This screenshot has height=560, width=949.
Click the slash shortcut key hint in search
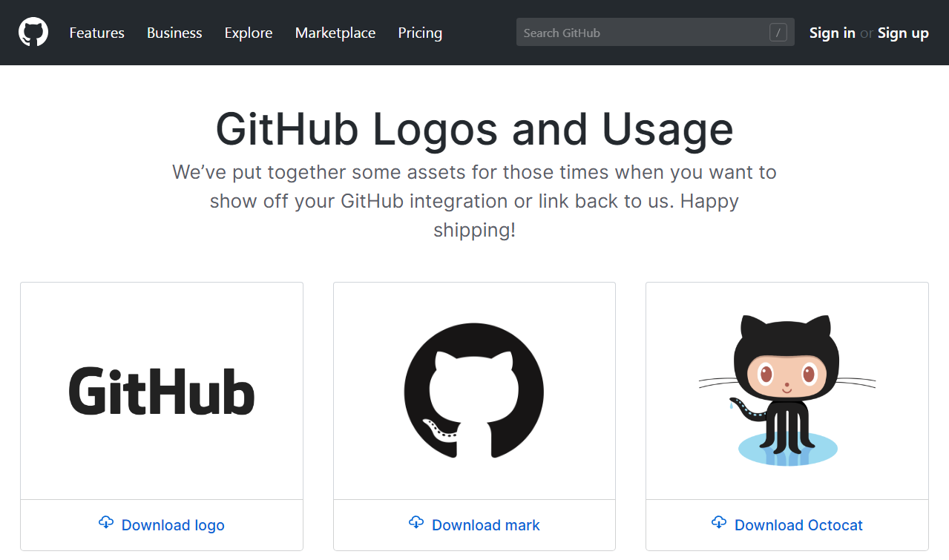(x=778, y=33)
